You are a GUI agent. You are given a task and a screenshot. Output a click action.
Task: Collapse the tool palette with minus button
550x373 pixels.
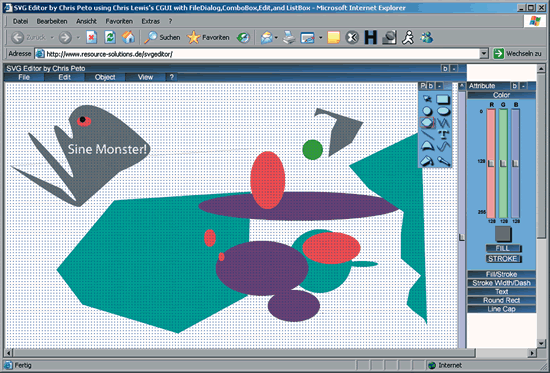pyautogui.click(x=440, y=86)
